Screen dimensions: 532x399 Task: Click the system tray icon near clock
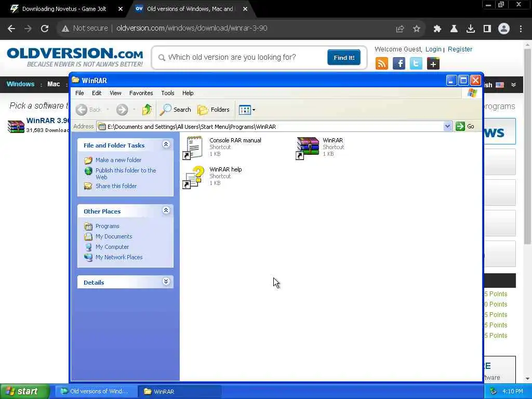pos(493,391)
